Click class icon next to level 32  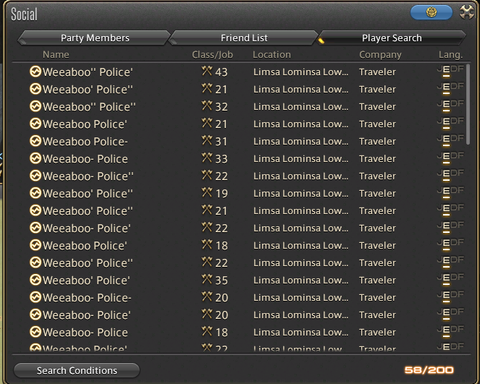click(207, 105)
